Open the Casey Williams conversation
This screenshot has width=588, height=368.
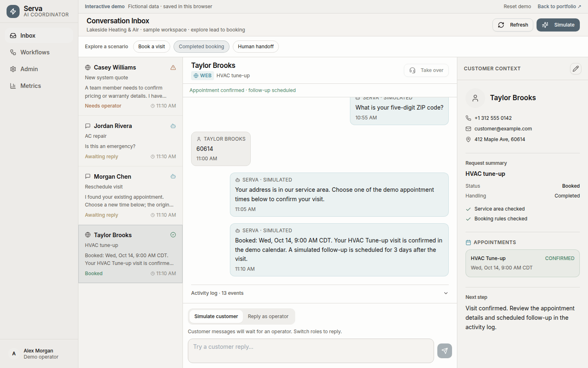point(131,86)
